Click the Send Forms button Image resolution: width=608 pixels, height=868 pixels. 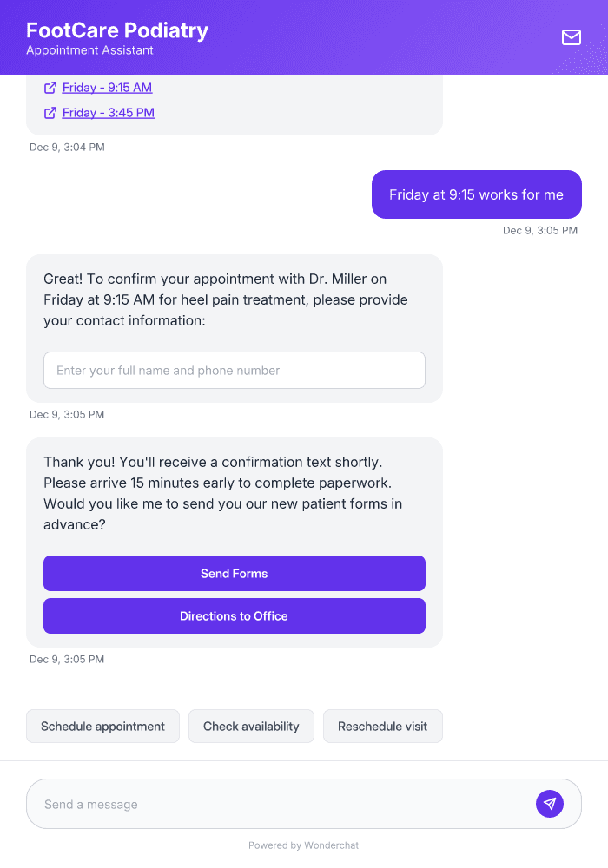234,573
